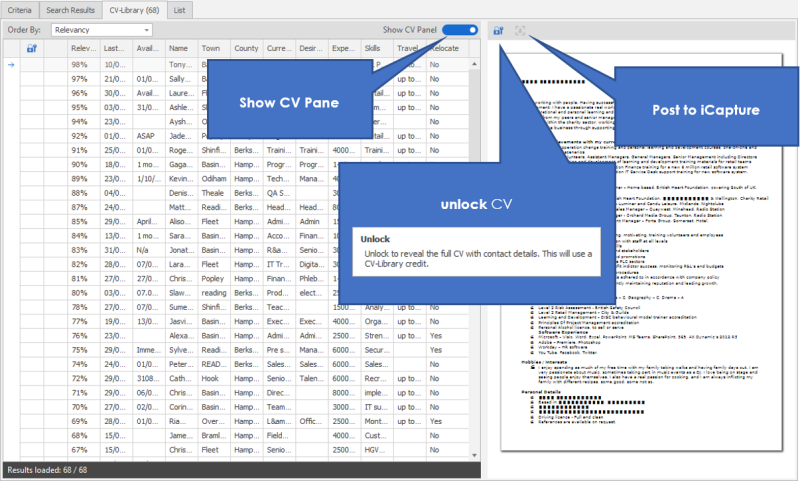Click the Post to iCapture icon
800x481 pixels.
(x=520, y=31)
